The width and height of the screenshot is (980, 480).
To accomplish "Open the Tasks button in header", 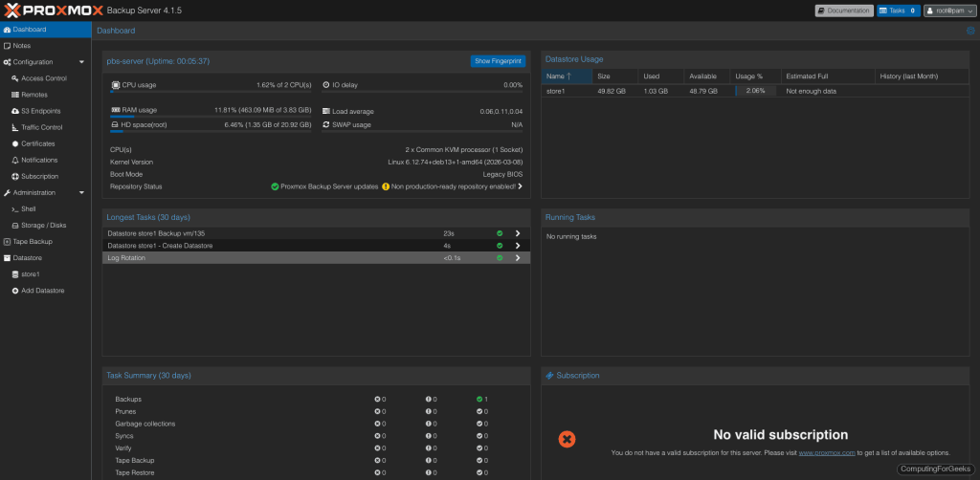I will coord(898,11).
